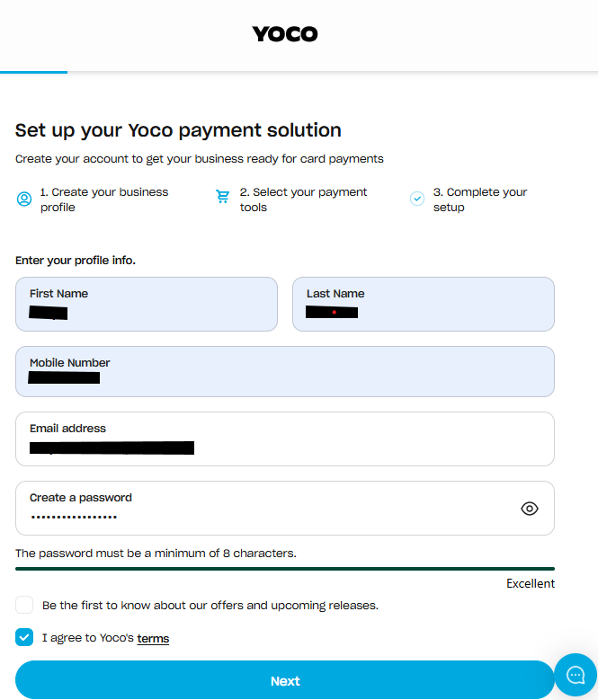Open the live chat bubble
The width and height of the screenshot is (598, 700).
(x=576, y=676)
